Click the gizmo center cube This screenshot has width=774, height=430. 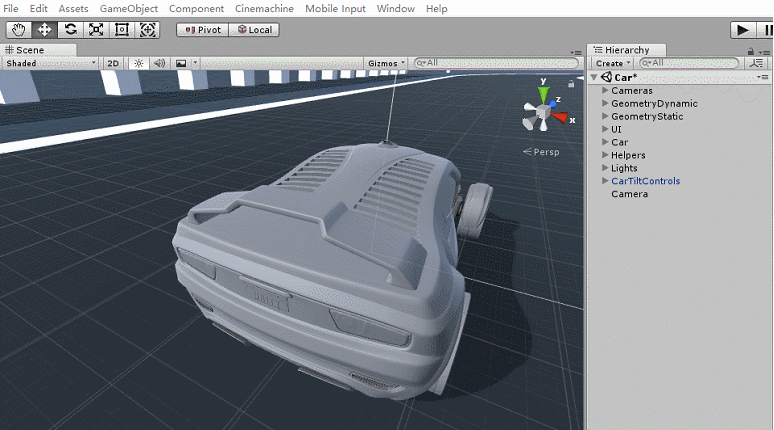543,113
